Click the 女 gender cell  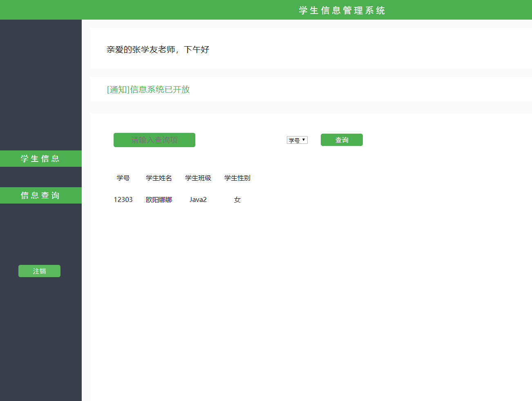[237, 199]
